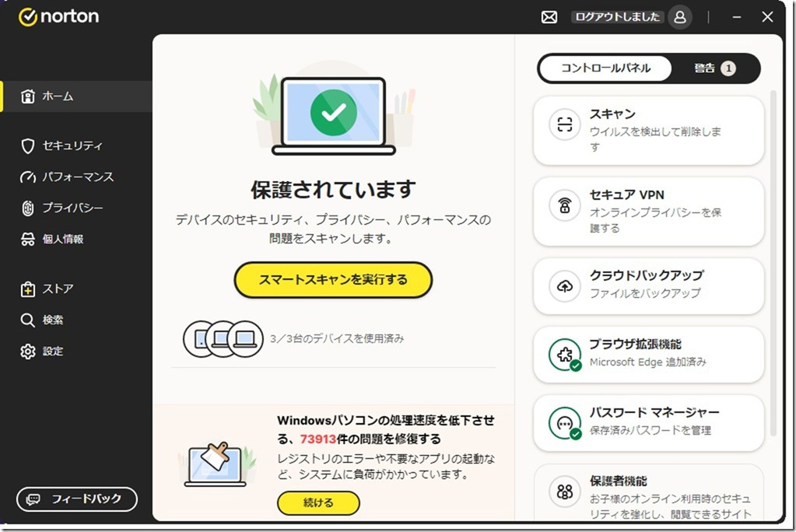Click the ブラウザ拡張機能 puzzle icon
This screenshot has width=796, height=532.
pyautogui.click(x=565, y=355)
